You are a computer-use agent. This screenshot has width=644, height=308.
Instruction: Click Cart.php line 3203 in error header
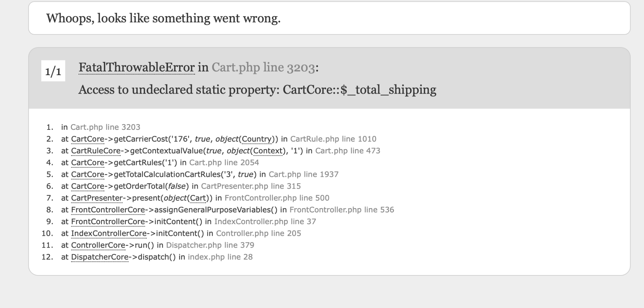pos(263,67)
